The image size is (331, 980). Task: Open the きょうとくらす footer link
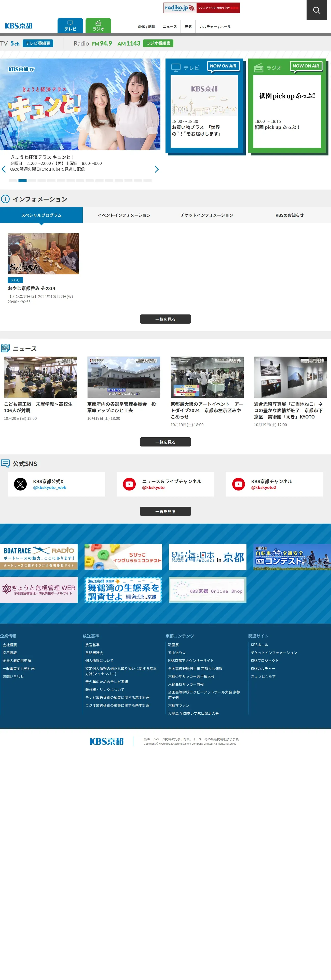point(263,676)
